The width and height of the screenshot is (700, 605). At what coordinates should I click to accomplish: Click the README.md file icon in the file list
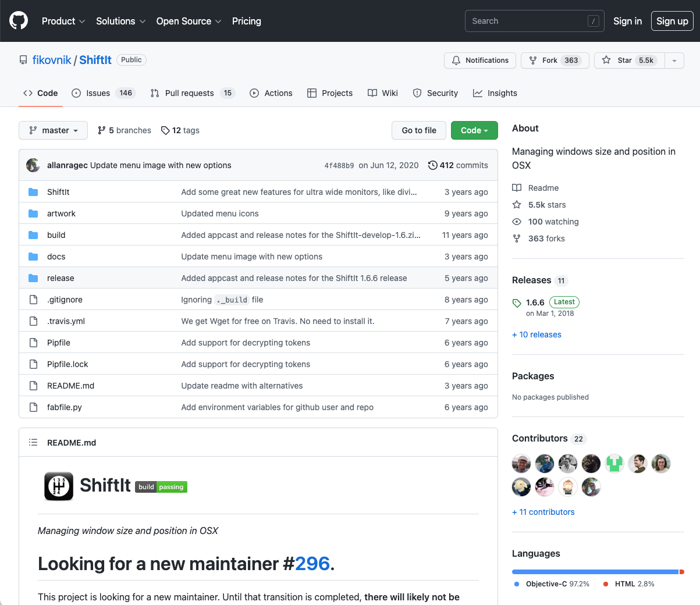33,386
